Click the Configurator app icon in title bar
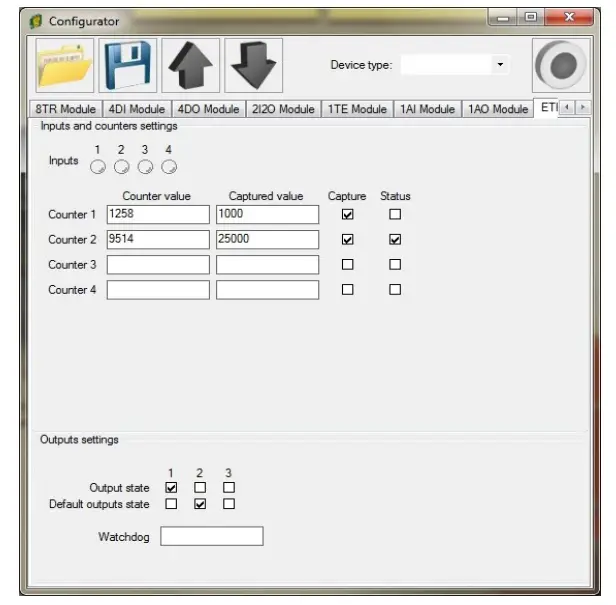 [x=36, y=21]
